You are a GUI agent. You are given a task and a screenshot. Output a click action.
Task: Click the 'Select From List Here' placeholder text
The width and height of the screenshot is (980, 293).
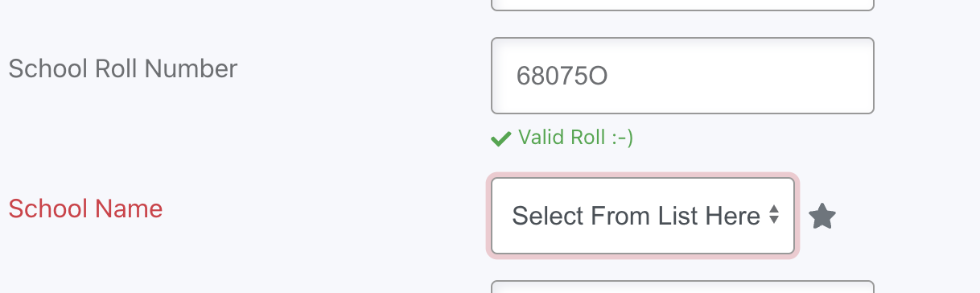point(636,216)
